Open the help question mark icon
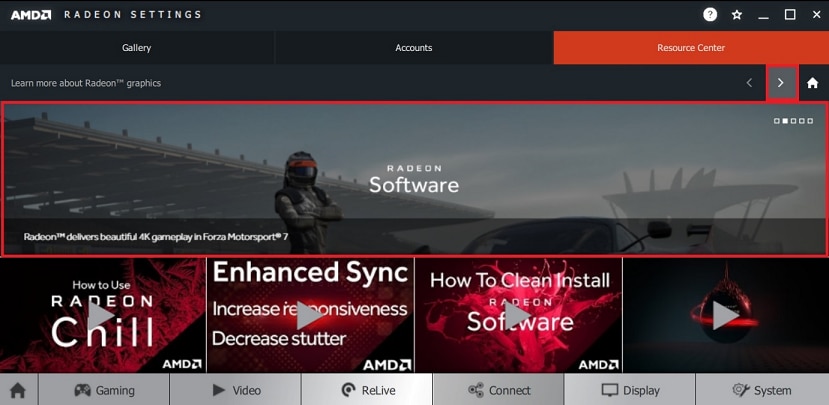 point(710,15)
